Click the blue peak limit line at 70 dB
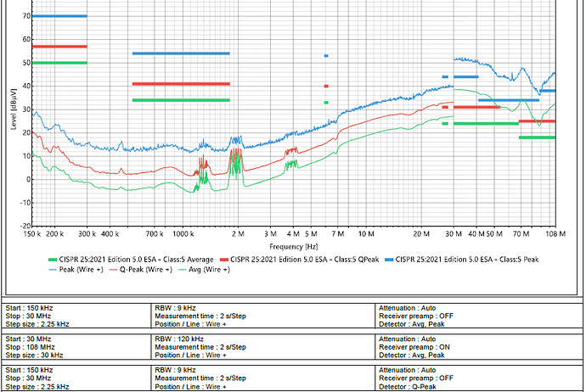 (59, 16)
